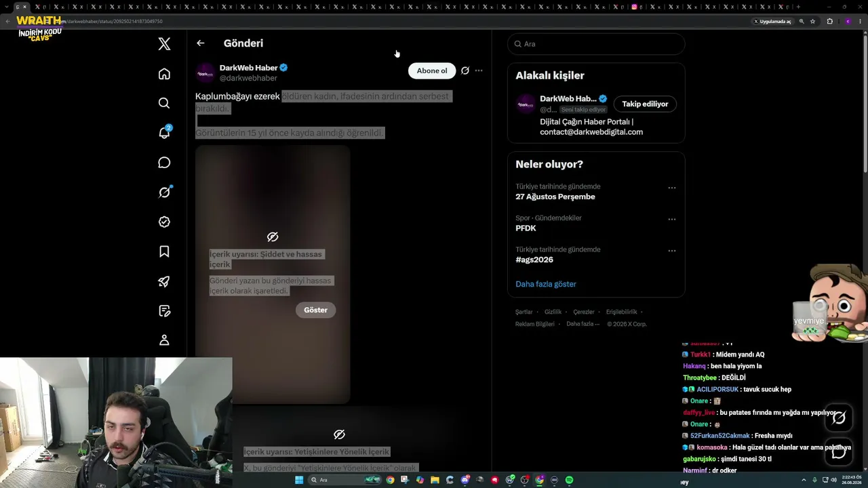Click the hidden-eye icon on sensitive media
This screenshot has width=868, height=488.
(273, 237)
